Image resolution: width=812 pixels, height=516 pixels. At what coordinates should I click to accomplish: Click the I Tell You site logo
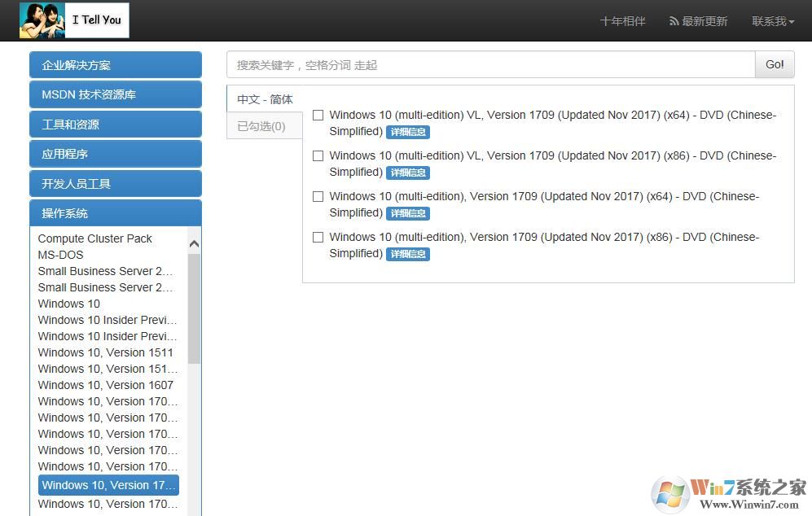tap(74, 20)
